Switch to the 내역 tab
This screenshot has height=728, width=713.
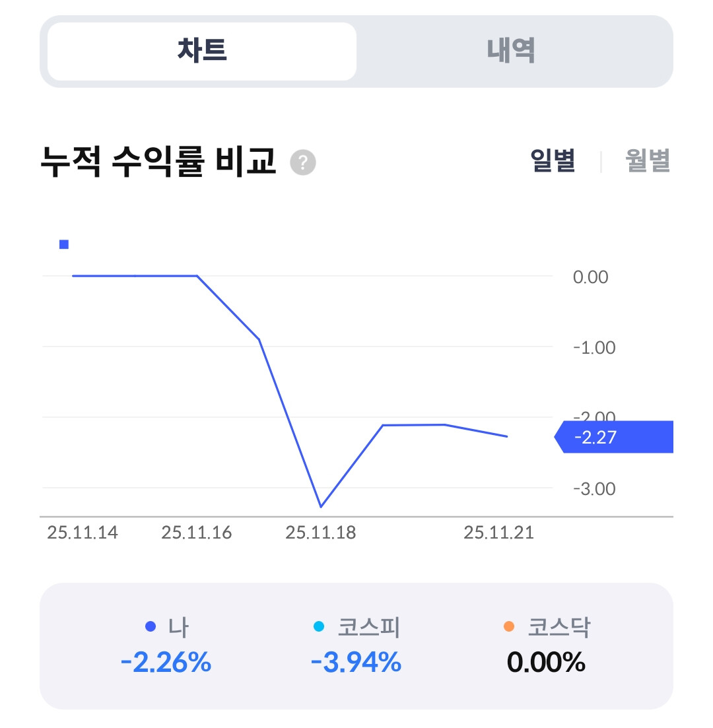pyautogui.click(x=511, y=51)
